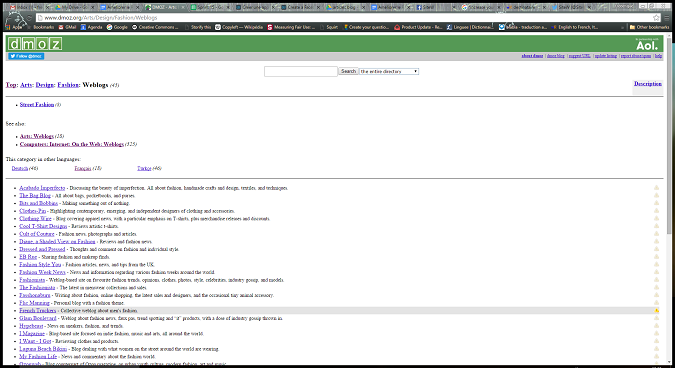The image size is (675, 368).
Task: Open the Create your question bookmark
Action: click(x=366, y=27)
